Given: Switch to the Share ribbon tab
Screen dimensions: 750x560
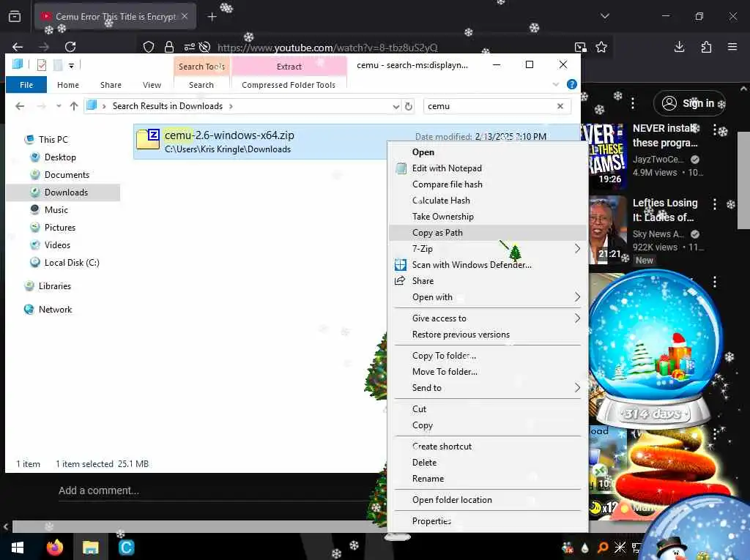Looking at the screenshot, I should 111,85.
